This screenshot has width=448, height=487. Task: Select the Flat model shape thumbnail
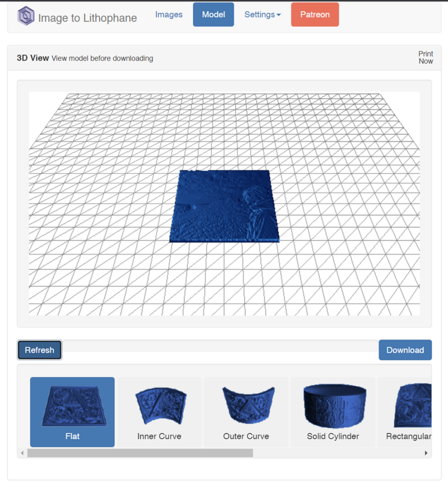point(72,412)
